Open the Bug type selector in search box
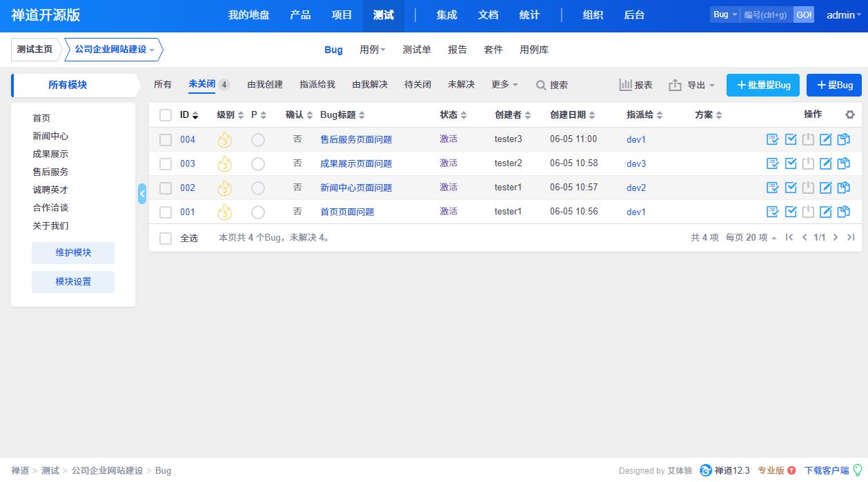Image resolution: width=868 pixels, height=482 pixels. (725, 14)
